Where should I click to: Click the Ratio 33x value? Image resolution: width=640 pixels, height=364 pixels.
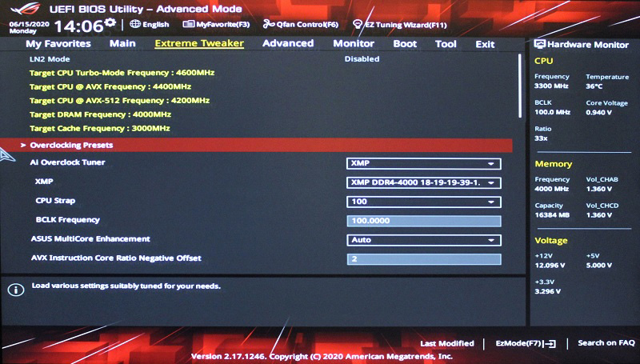pos(541,138)
